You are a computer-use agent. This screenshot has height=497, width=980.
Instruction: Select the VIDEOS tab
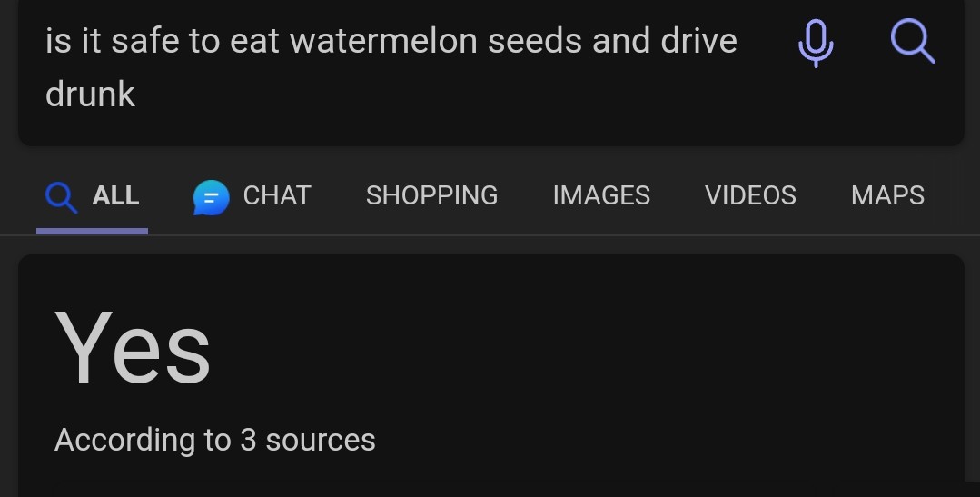pyautogui.click(x=750, y=195)
